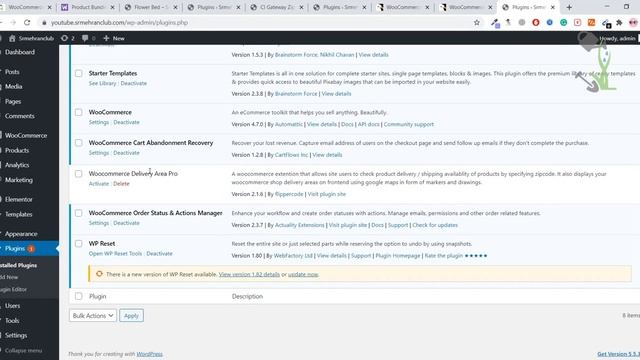The image size is (640, 360).
Task: Deactivate the Starter Templates plugin
Action: (x=133, y=83)
